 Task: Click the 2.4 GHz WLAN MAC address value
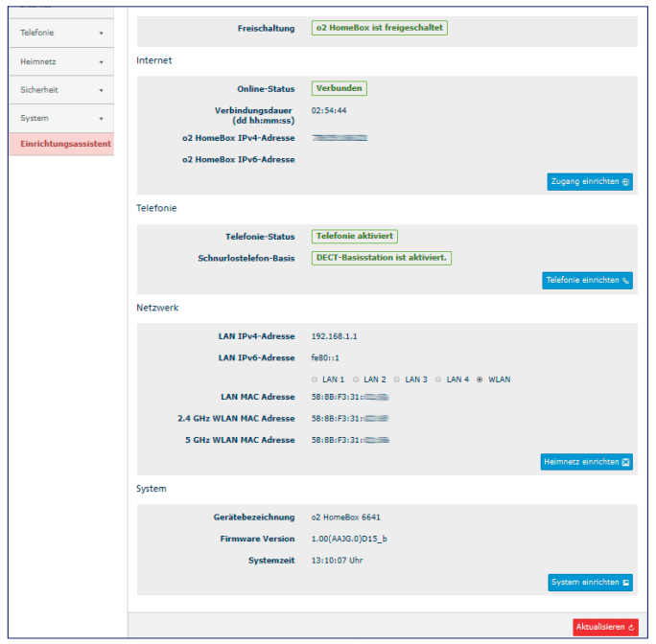tap(350, 419)
